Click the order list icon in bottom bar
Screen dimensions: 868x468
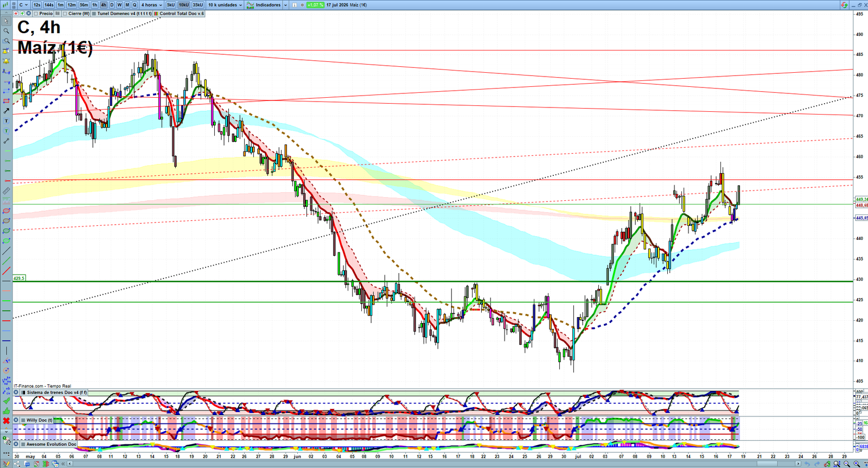36,464
